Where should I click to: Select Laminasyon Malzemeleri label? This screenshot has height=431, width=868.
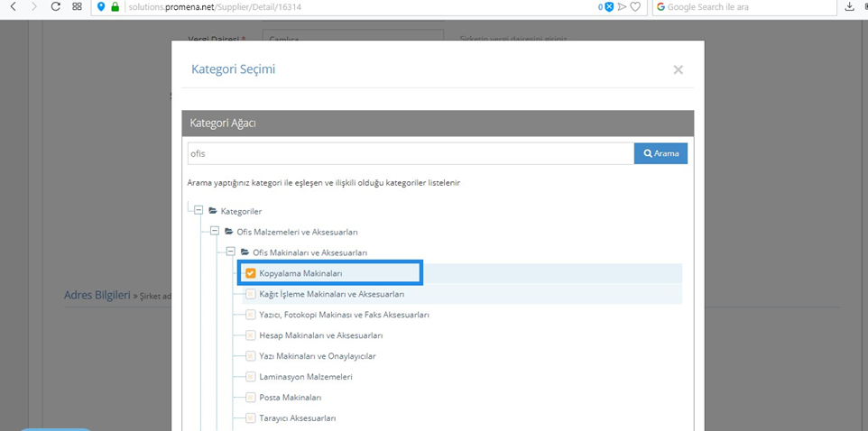(306, 377)
